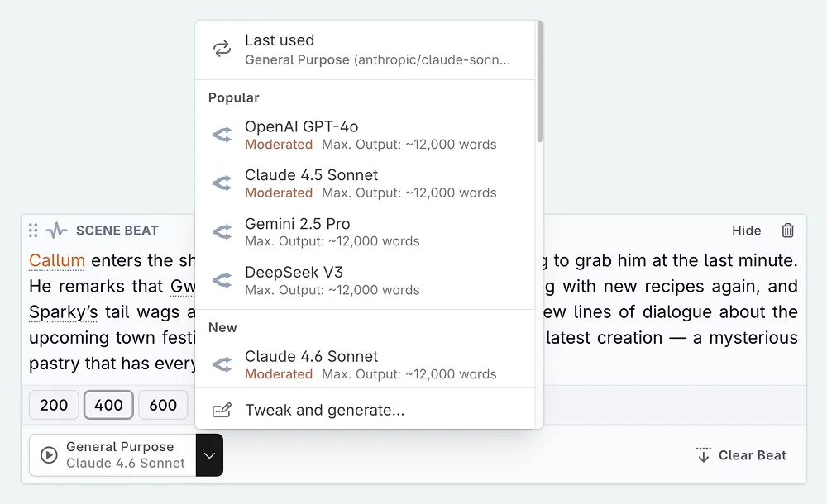Click the swap arrows icon beside Last used
The height and width of the screenshot is (504, 827).
tap(222, 49)
